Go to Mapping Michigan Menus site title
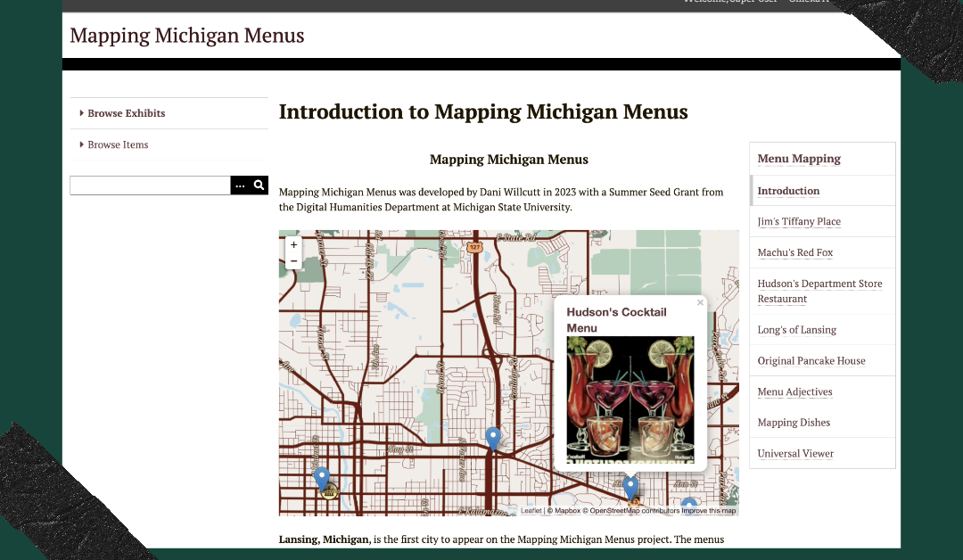Screen dimensions: 963x560 point(186,36)
